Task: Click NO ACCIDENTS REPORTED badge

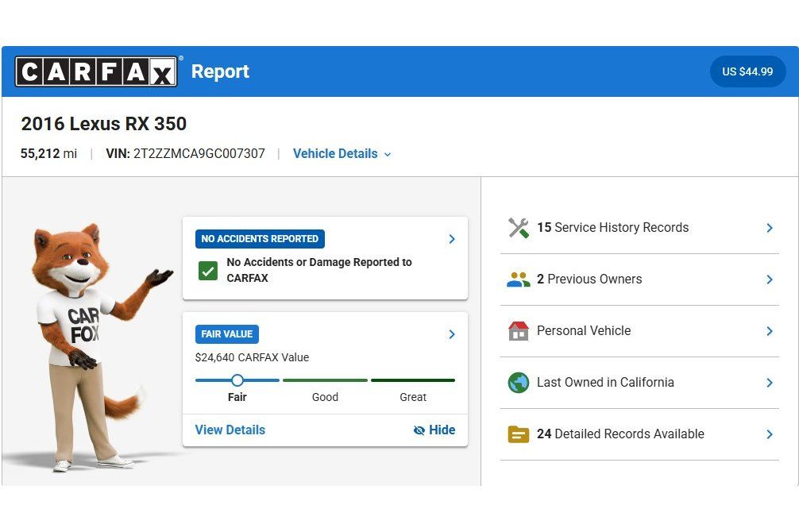Action: pos(260,239)
